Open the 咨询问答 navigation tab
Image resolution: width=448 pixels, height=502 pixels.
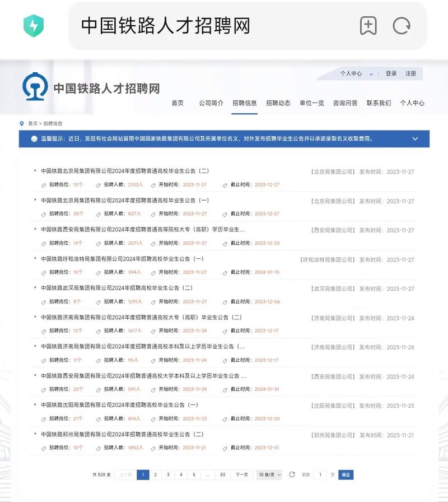point(346,103)
